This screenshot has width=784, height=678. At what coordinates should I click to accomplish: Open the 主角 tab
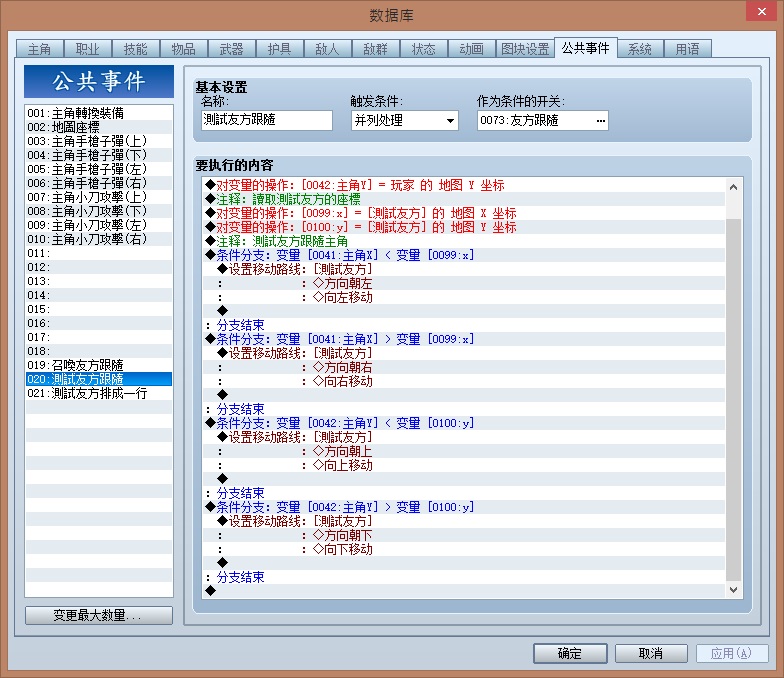(x=40, y=49)
